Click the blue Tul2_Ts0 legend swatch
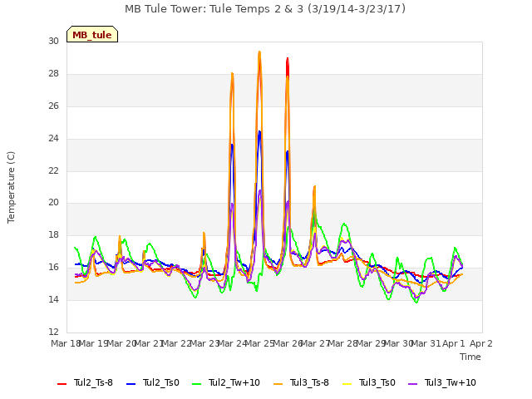The image size is (532, 399). click(x=131, y=383)
